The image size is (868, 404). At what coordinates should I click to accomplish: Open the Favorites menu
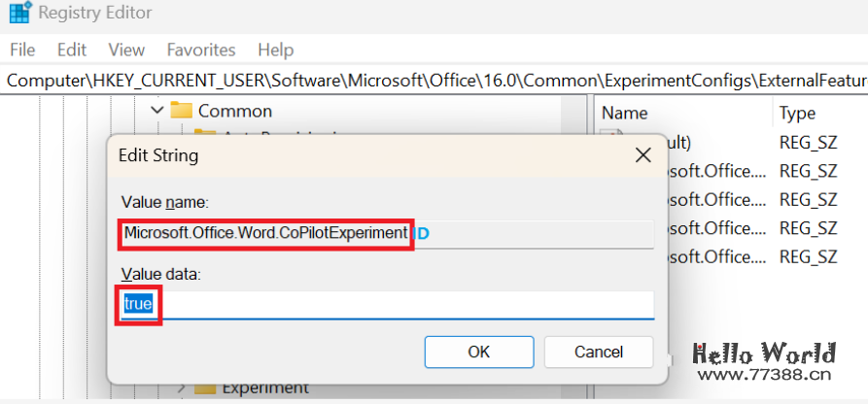click(x=201, y=50)
